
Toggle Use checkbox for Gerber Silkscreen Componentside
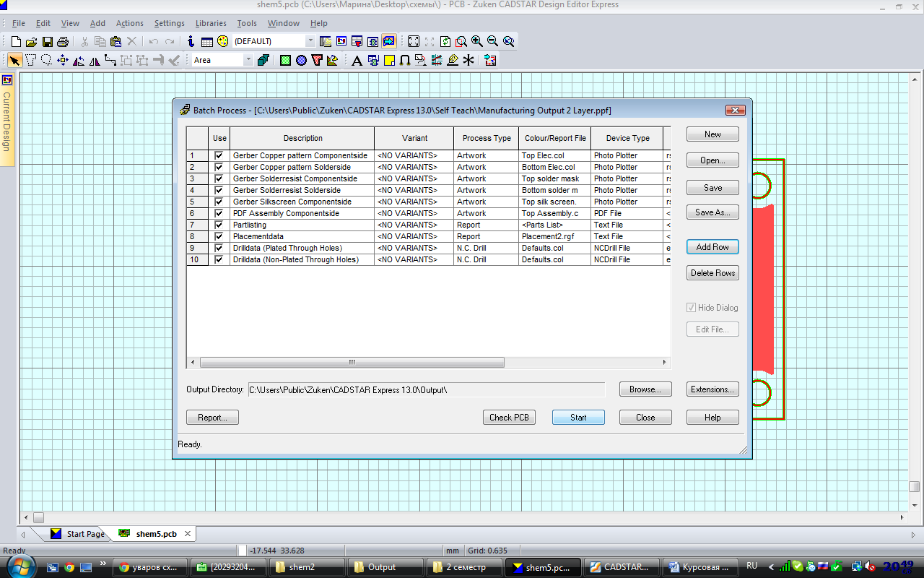219,202
